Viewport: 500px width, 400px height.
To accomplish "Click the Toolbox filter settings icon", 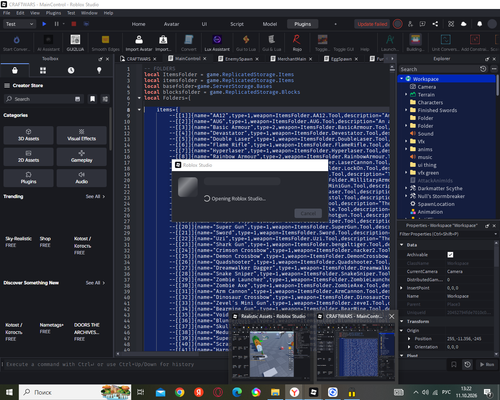I will click(105, 99).
